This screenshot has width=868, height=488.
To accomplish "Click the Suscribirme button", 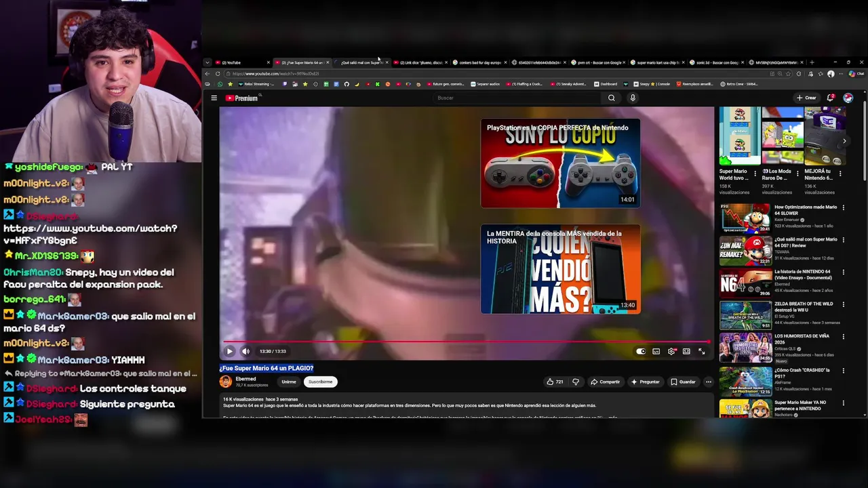I will (320, 382).
